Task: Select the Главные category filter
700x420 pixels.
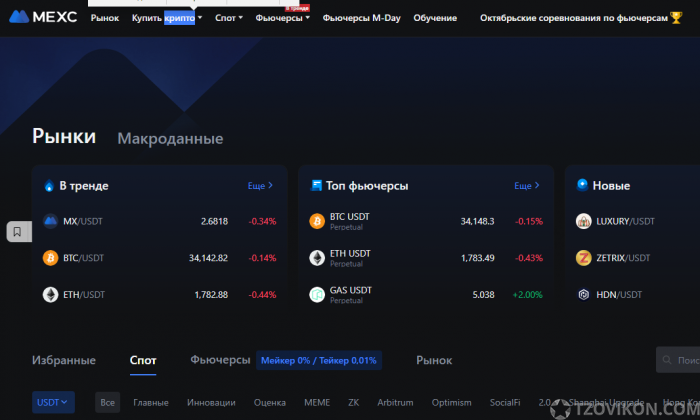Action: click(x=151, y=403)
